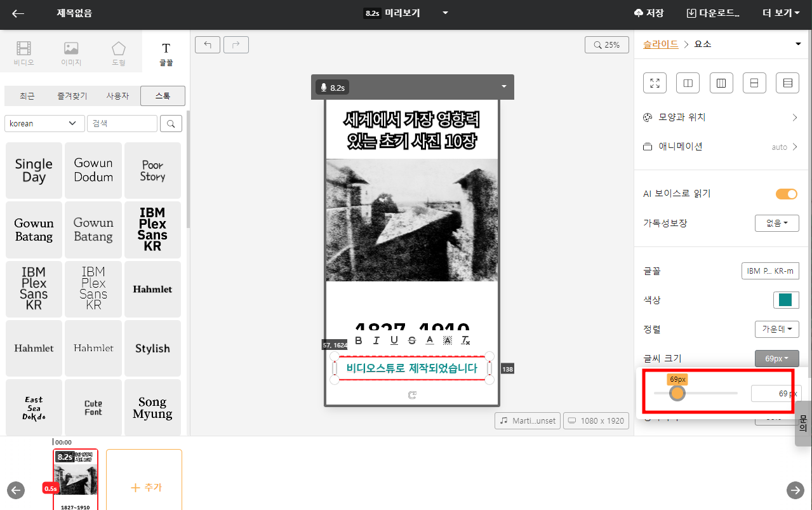Click the font search input field
Viewport: 812px width, 510px height.
click(122, 123)
